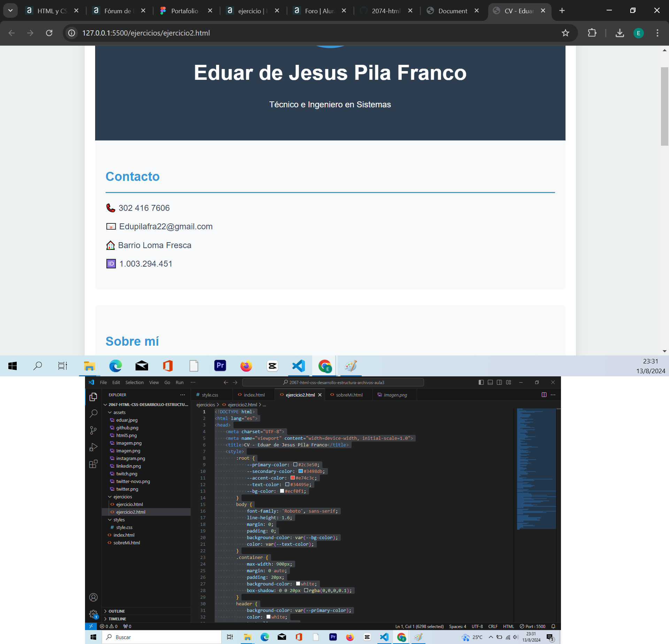
Task: Open Extensions view in VS Code
Action: [x=93, y=464]
